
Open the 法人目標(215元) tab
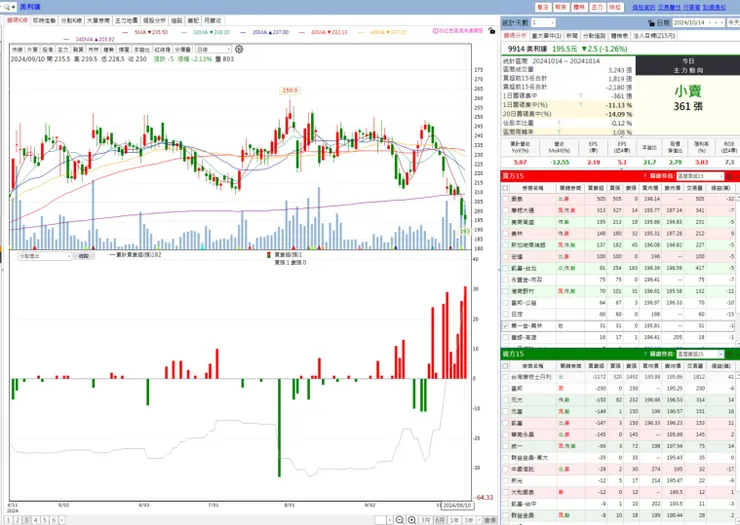coord(654,35)
